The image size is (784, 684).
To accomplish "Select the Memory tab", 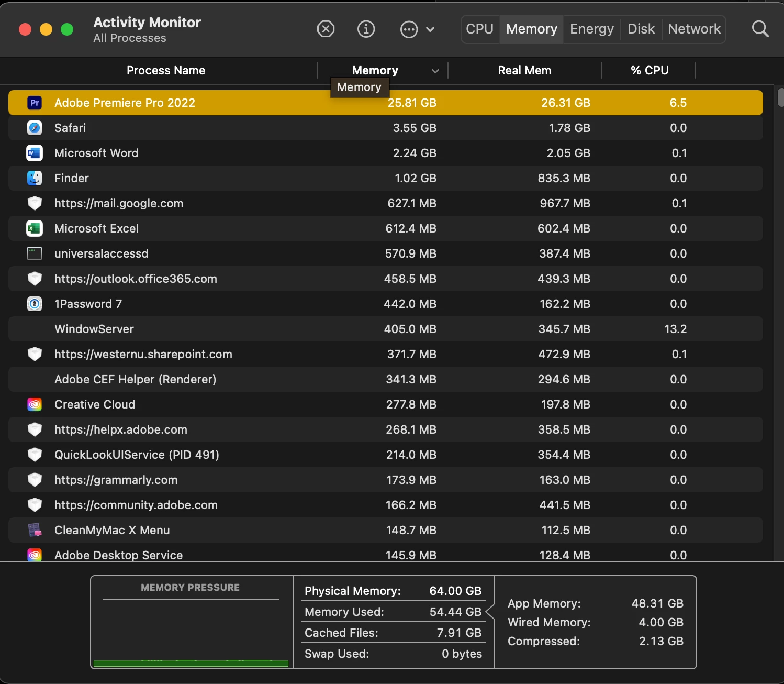I will pyautogui.click(x=532, y=29).
